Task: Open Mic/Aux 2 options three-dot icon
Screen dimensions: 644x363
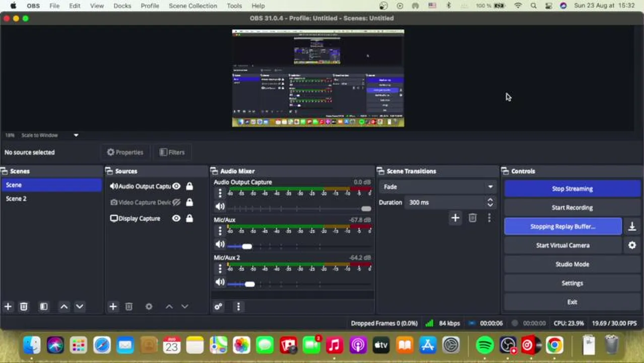Action: pyautogui.click(x=220, y=269)
